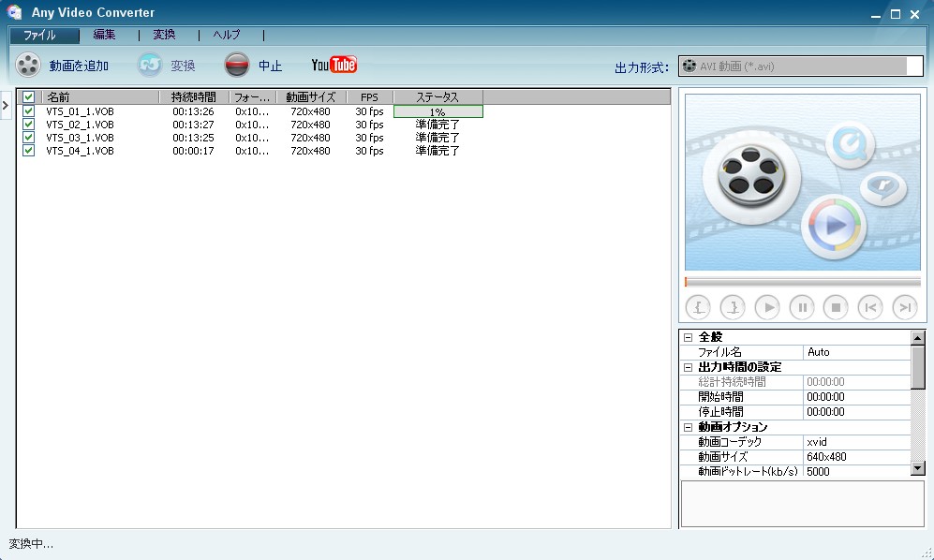Image resolution: width=934 pixels, height=560 pixels.
Task: Click the properties panel scrollbar thumb
Action: point(918,366)
